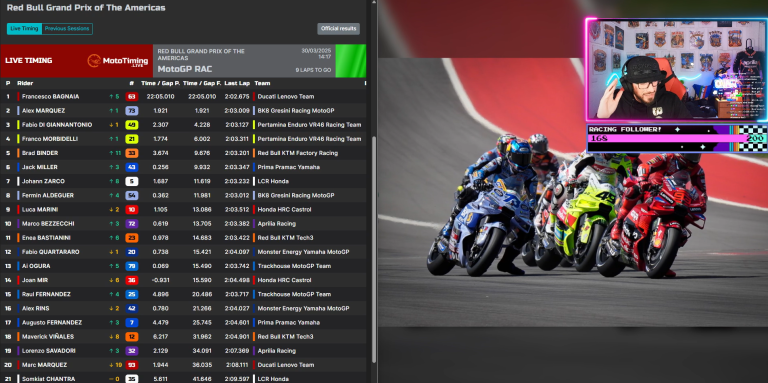Select the Francesco BAGNAIA rider row
The image size is (768, 383).
coord(184,96)
